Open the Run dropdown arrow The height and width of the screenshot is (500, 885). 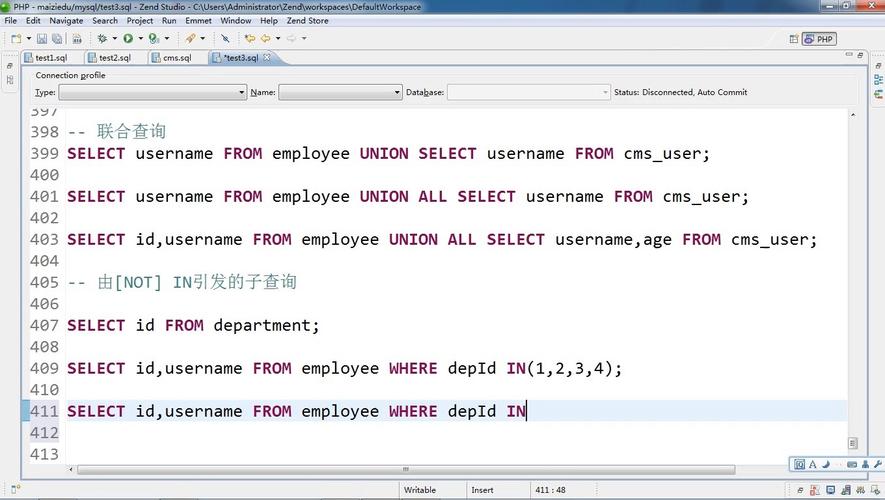[141, 38]
